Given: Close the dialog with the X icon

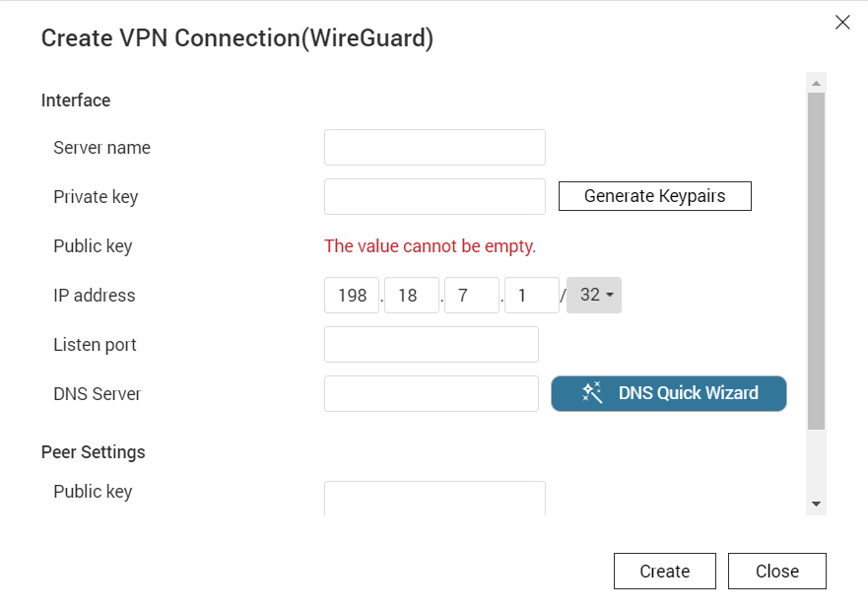Looking at the screenshot, I should 842,22.
